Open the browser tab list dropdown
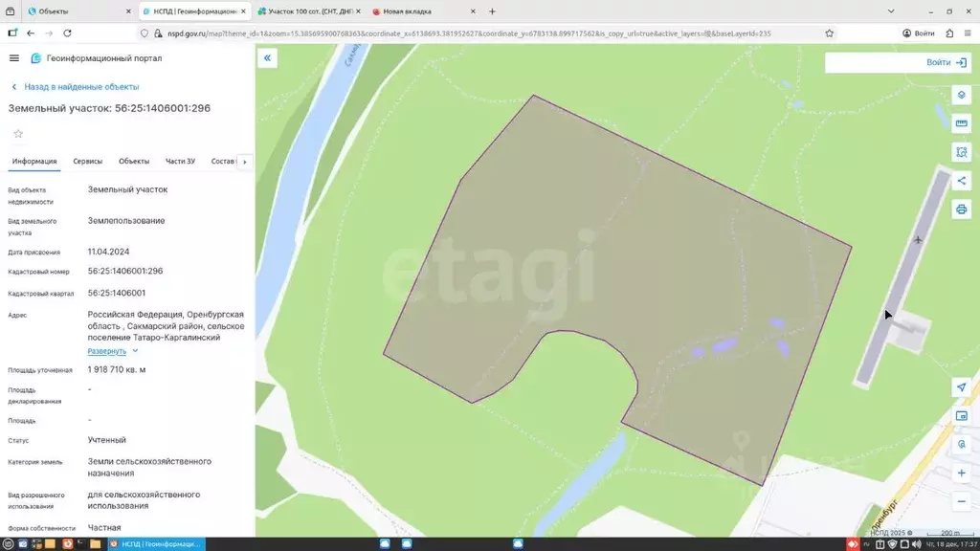The image size is (980, 551). (x=891, y=11)
